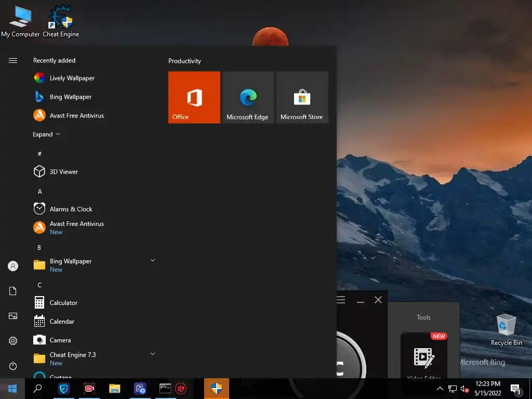Minimize the recorder window
This screenshot has width=532, height=399.
coord(361,301)
